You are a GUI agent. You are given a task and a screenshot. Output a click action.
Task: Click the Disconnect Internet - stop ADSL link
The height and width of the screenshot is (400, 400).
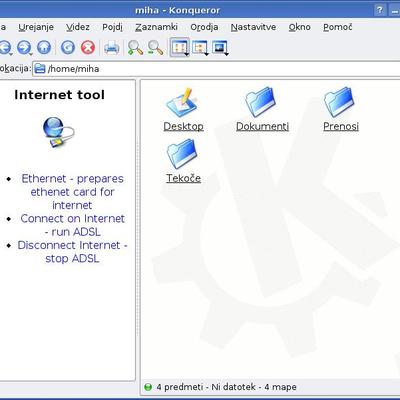(72, 252)
